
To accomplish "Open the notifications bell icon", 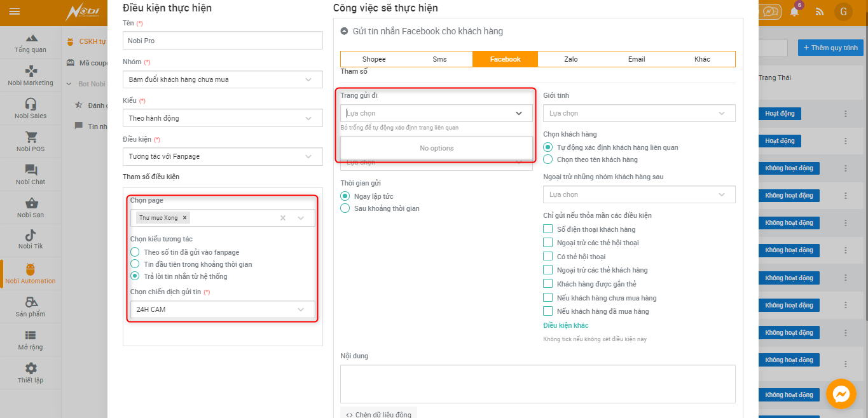I will coord(794,11).
